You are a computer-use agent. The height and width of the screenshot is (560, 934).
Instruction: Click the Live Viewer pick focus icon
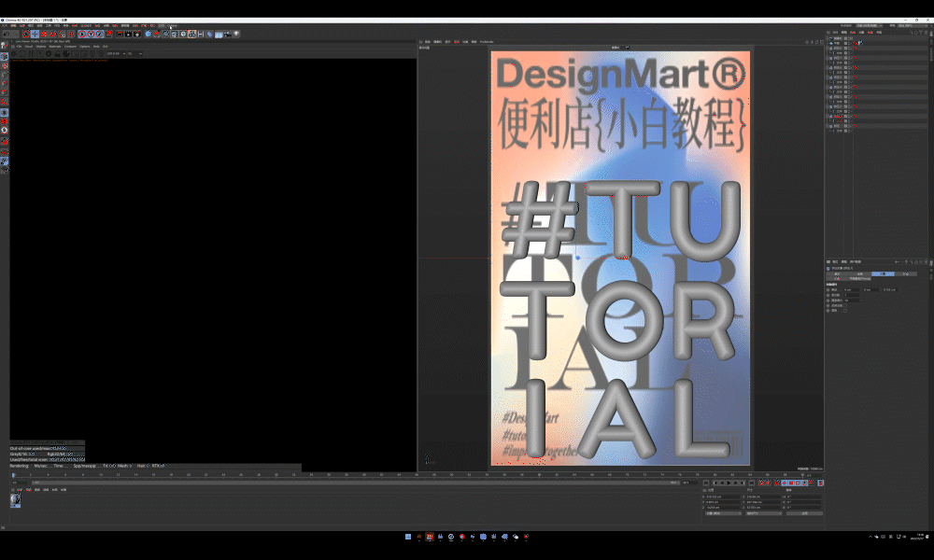(92, 53)
